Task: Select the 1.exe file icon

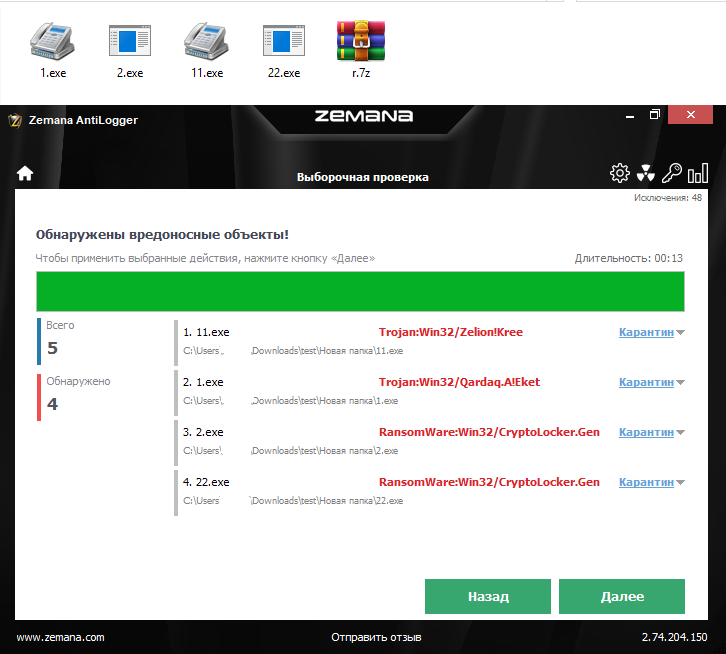Action: [x=52, y=42]
